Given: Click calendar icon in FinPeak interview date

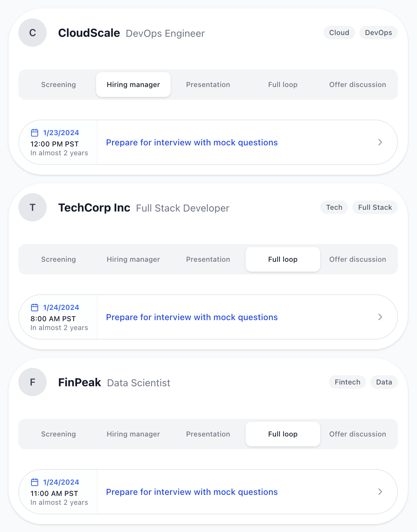Looking at the screenshot, I should pyautogui.click(x=35, y=482).
